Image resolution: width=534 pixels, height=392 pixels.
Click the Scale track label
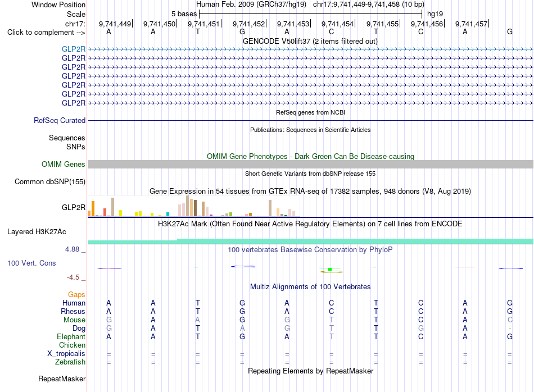(76, 14)
